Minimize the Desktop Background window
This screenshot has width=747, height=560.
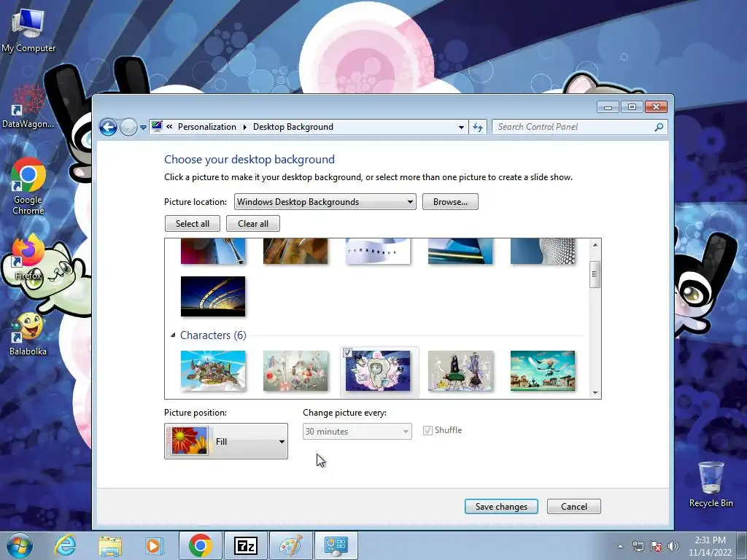(x=608, y=107)
